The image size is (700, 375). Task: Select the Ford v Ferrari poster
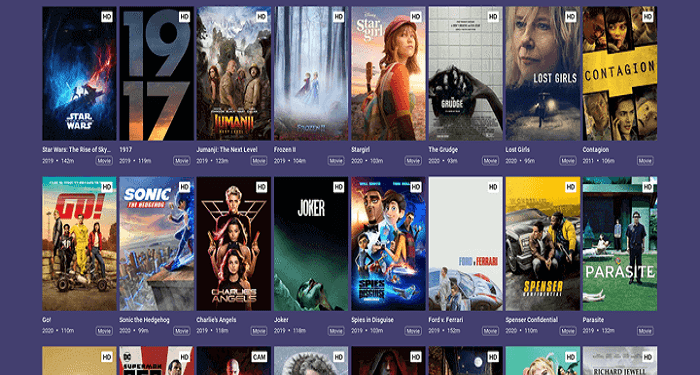[x=466, y=243]
